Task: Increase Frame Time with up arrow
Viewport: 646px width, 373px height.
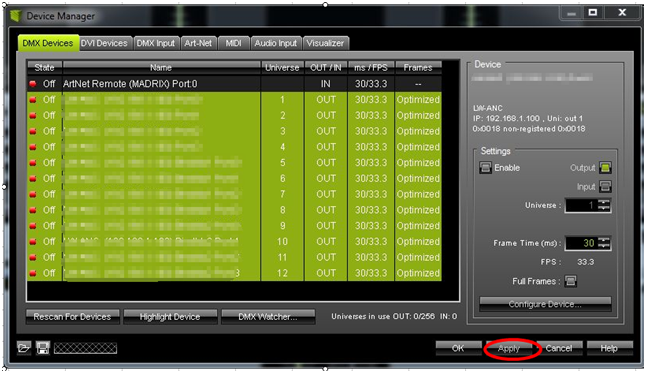Action: point(604,240)
